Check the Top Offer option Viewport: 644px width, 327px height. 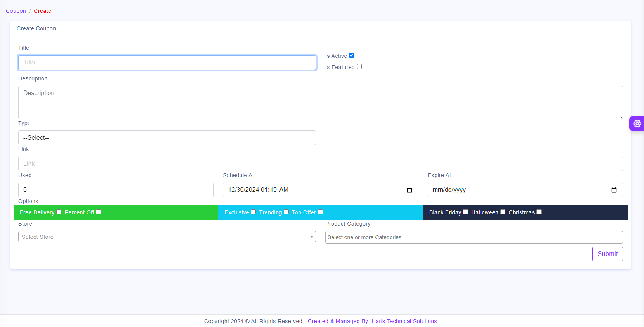(321, 212)
